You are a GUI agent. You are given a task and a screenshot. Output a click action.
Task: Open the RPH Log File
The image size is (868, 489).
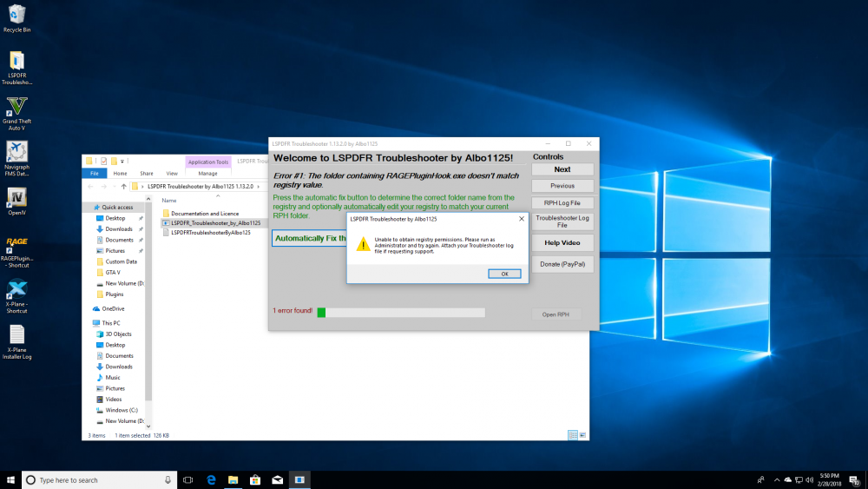[x=562, y=202]
